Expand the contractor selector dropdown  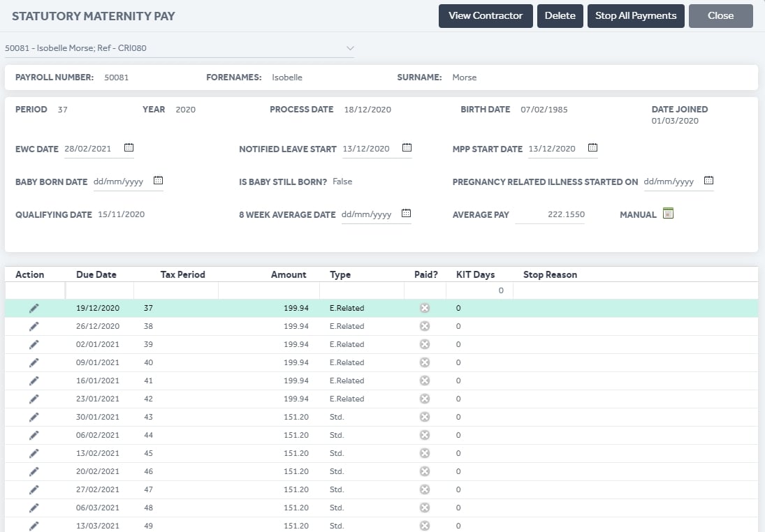350,48
